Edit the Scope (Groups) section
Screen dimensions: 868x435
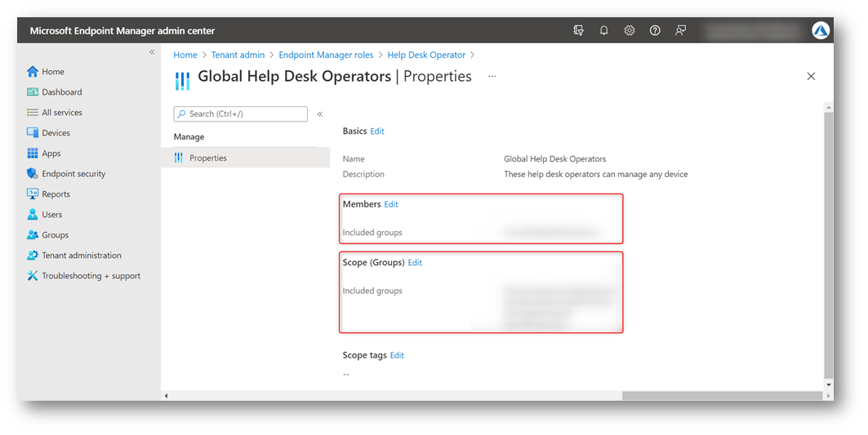click(x=415, y=263)
